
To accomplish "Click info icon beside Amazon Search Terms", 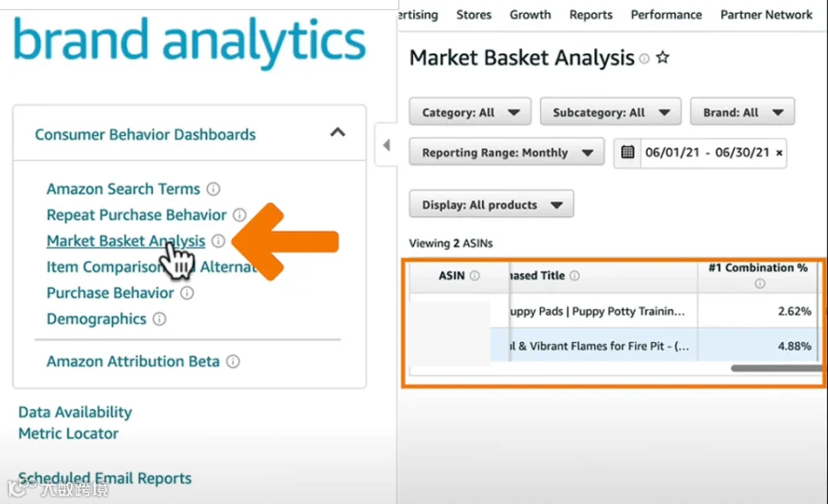I will tap(213, 189).
